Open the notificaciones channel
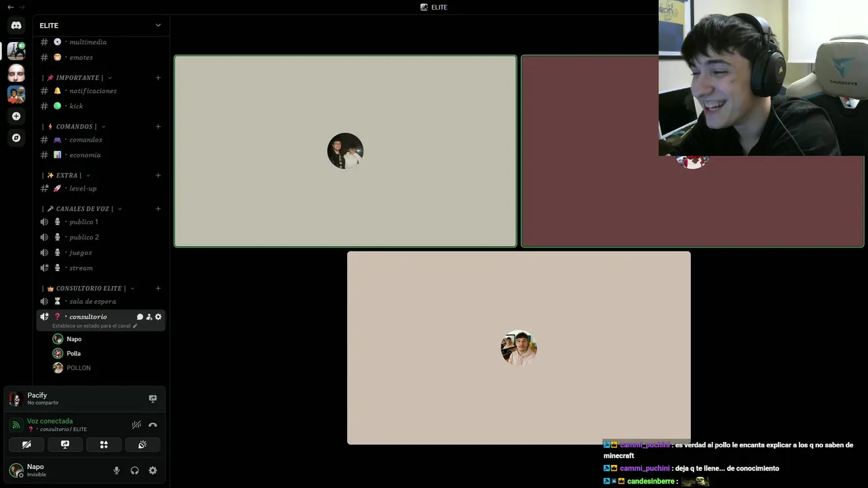Screen dimensions: 868x488 click(100, 91)
